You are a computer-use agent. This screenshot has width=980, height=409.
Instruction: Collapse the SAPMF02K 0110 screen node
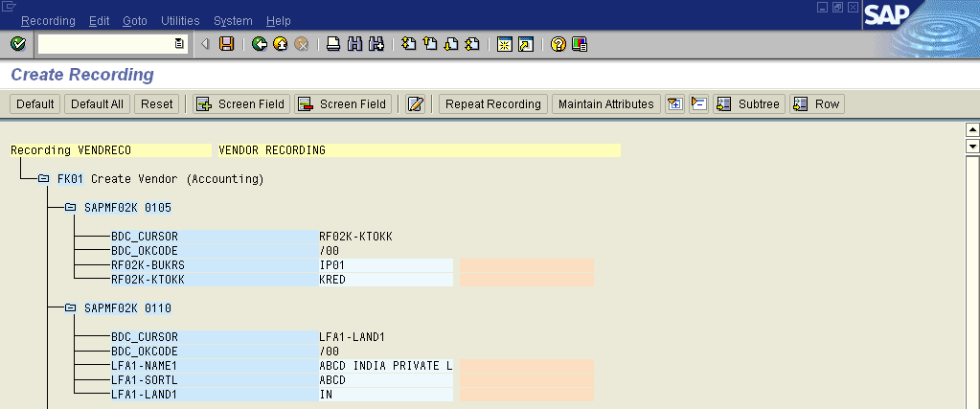[70, 308]
